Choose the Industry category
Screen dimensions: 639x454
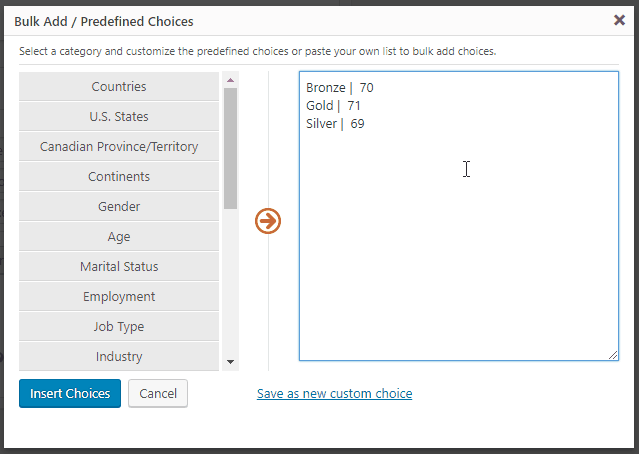119,357
